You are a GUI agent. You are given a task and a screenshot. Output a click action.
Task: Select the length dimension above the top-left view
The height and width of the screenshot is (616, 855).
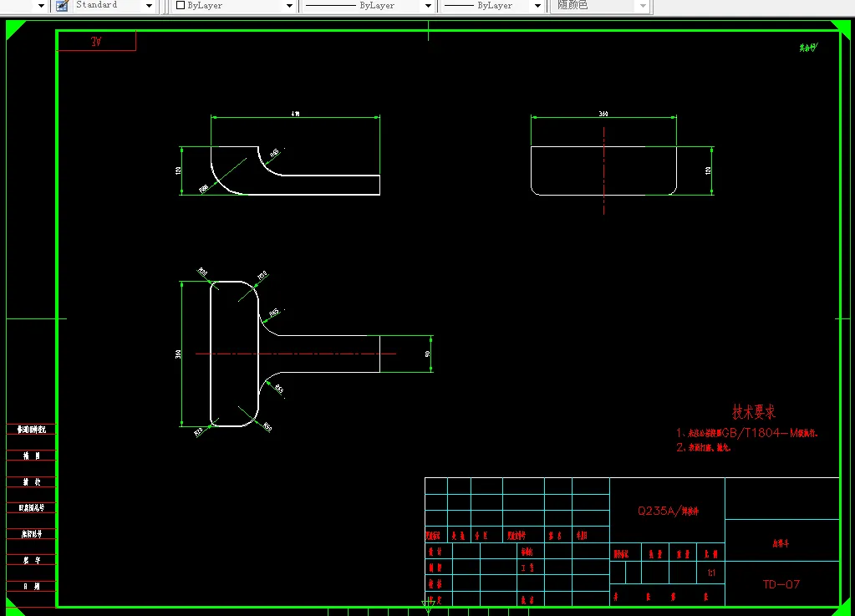pyautogui.click(x=295, y=114)
